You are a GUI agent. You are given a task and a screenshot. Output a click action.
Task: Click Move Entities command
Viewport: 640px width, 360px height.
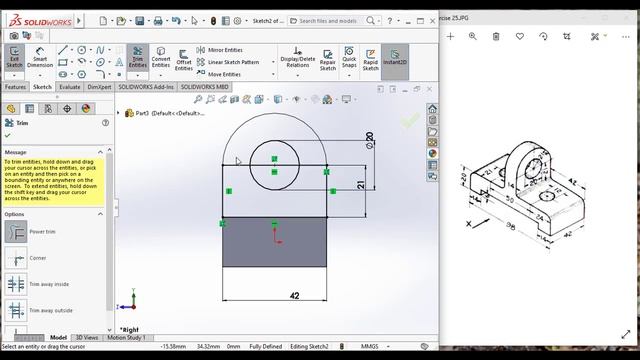tap(219, 74)
